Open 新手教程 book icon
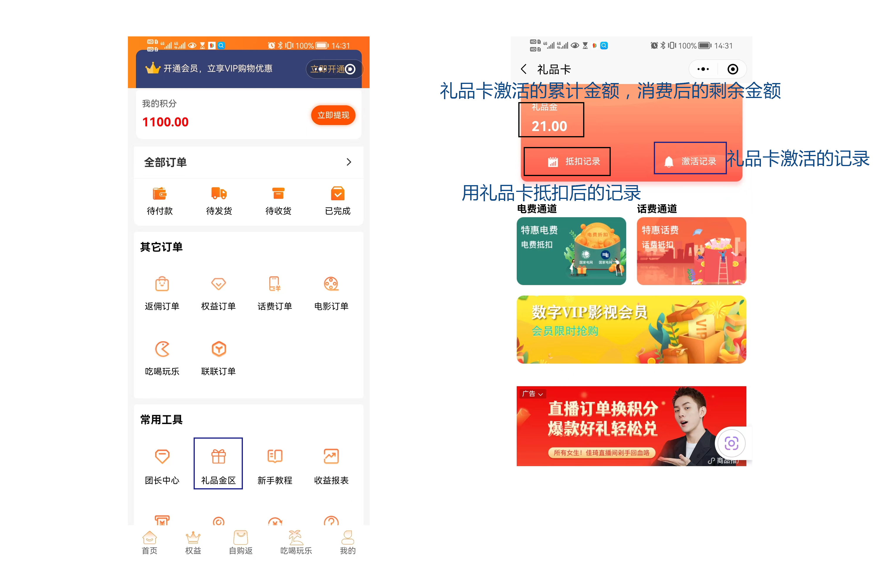The image size is (880, 588). pyautogui.click(x=275, y=456)
